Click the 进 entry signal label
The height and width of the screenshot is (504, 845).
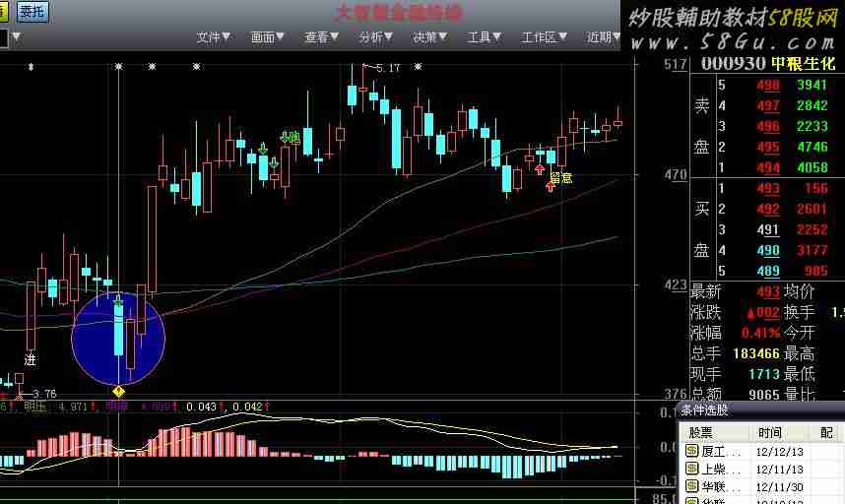tap(30, 359)
